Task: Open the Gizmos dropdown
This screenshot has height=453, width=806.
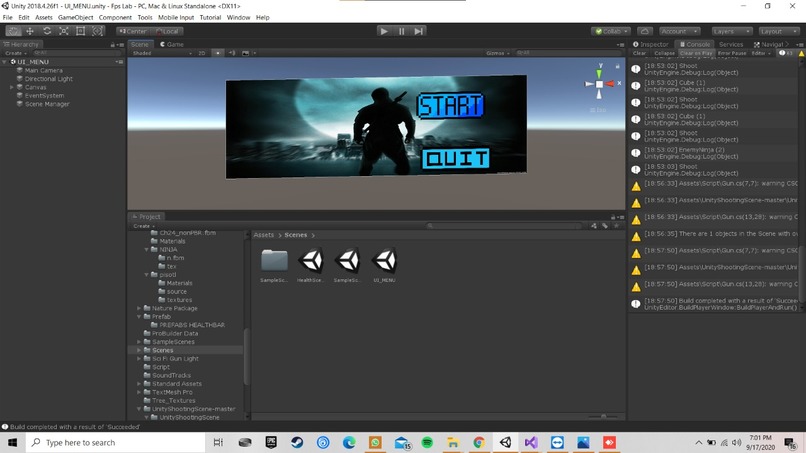Action: coord(498,53)
